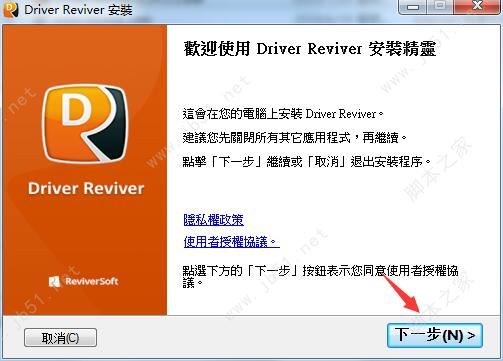Click the small ReviverSoft logo icon
This screenshot has height=361, width=503.
coord(54,282)
